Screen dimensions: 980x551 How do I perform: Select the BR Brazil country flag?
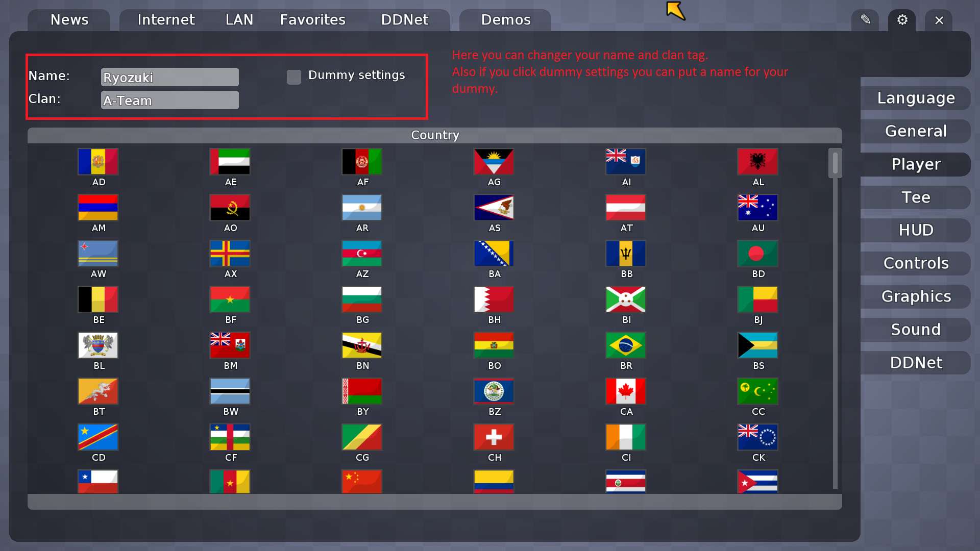[625, 345]
